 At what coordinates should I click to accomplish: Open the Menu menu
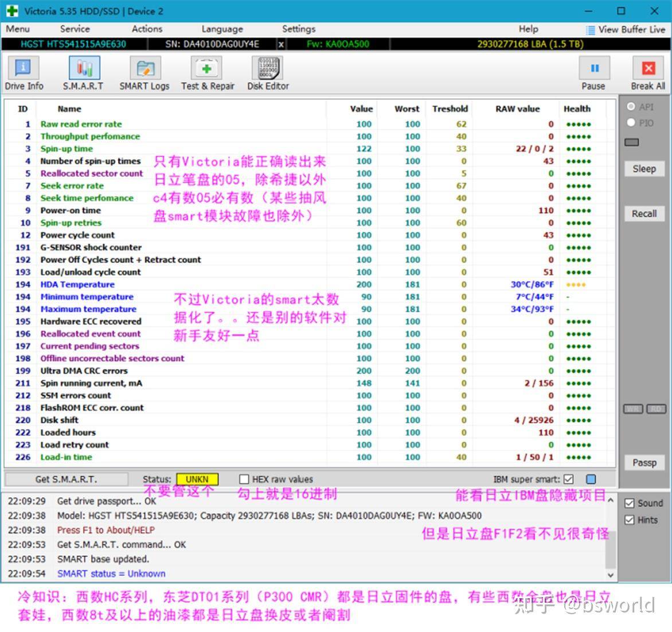pos(18,29)
